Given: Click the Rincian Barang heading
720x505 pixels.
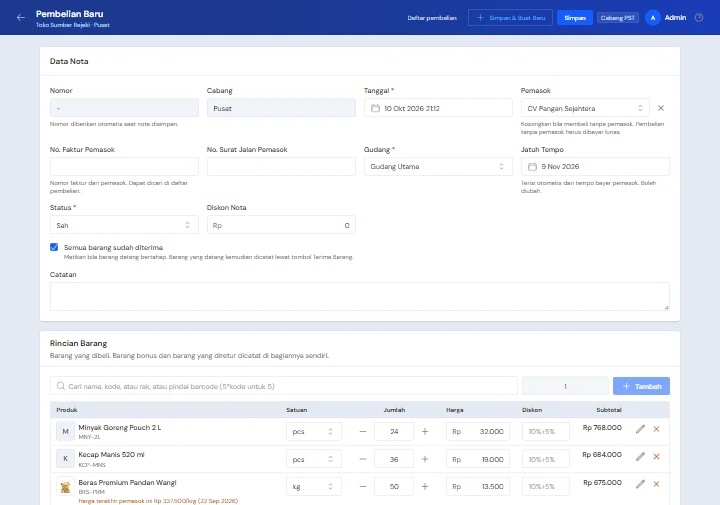Looking at the screenshot, I should pyautogui.click(x=79, y=343).
